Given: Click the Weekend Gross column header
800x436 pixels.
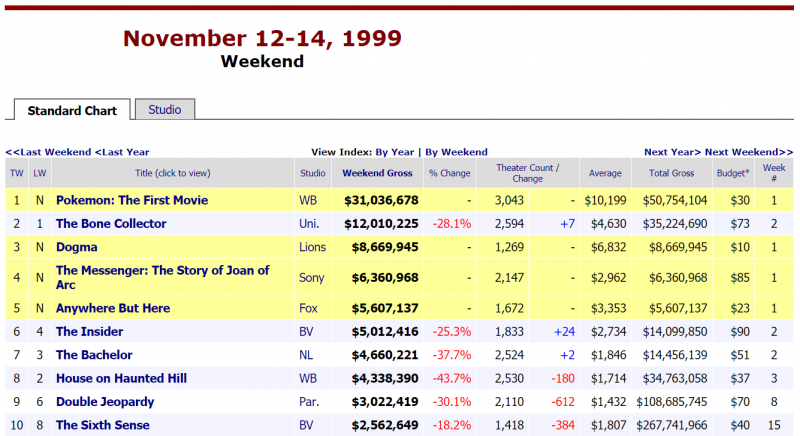Looking at the screenshot, I should point(377,173).
